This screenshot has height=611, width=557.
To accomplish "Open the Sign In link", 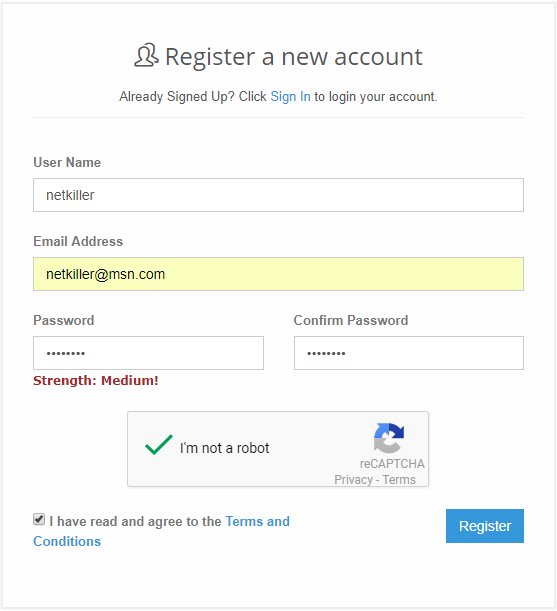I will click(x=290, y=96).
